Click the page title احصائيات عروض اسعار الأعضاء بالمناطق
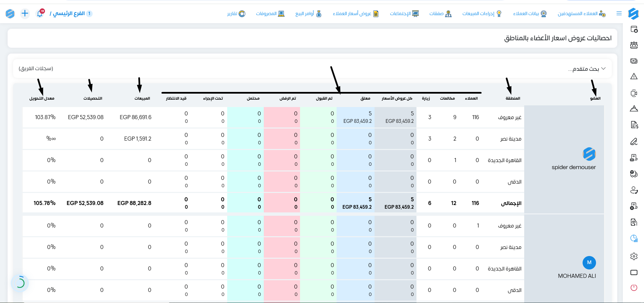 point(558,38)
